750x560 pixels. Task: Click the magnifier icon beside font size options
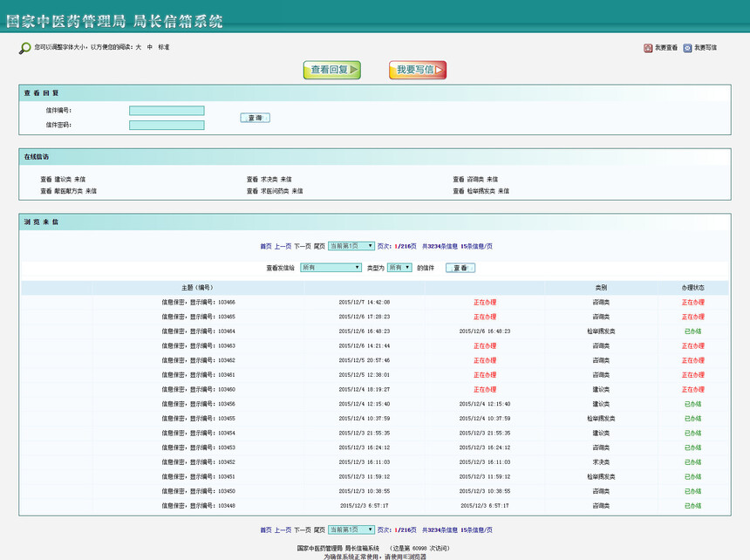[x=24, y=47]
